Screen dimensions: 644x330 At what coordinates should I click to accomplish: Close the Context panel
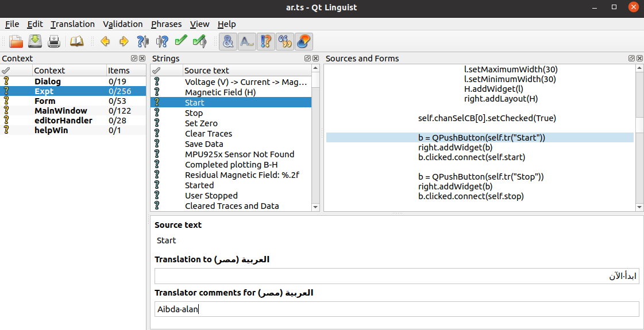142,59
